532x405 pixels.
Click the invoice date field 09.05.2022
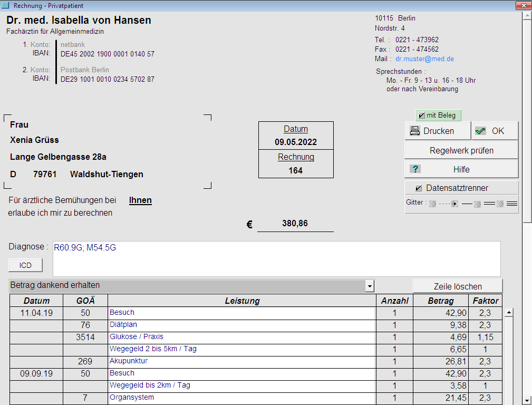click(296, 142)
